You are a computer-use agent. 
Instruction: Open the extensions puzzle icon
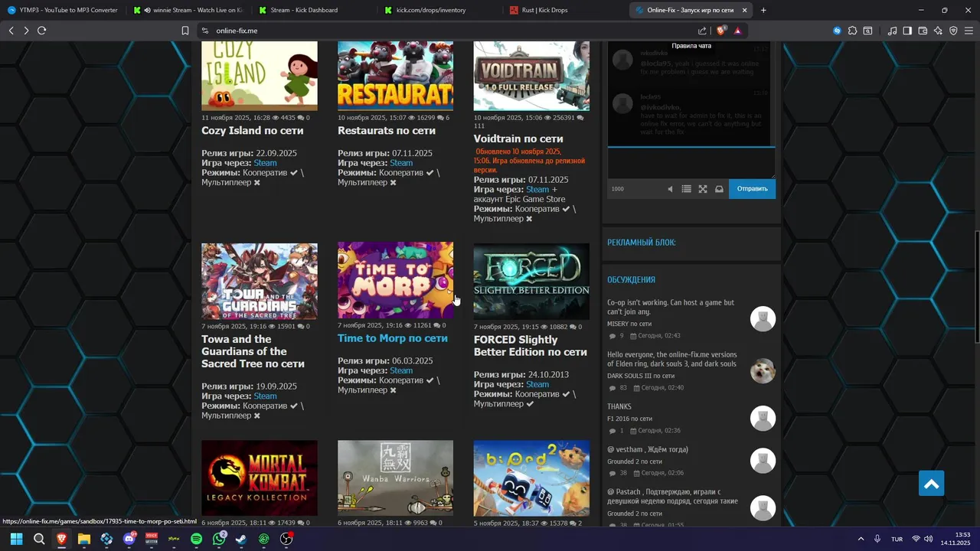point(852,31)
